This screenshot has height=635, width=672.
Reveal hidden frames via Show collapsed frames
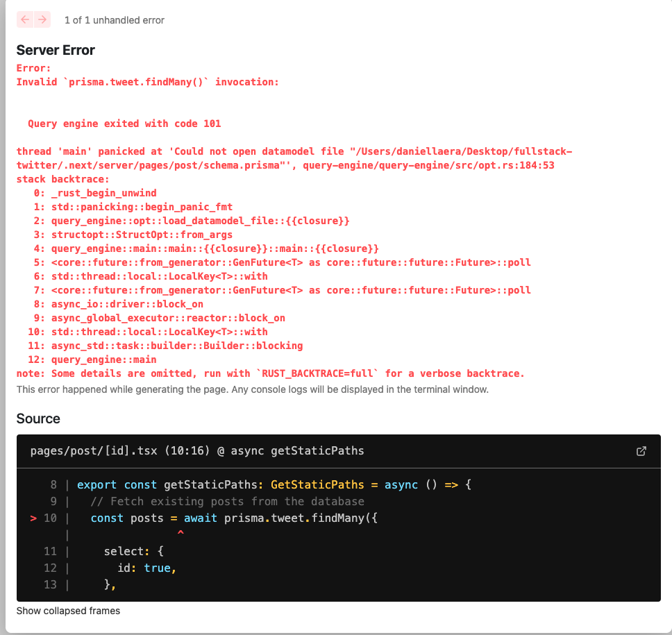pos(67,611)
